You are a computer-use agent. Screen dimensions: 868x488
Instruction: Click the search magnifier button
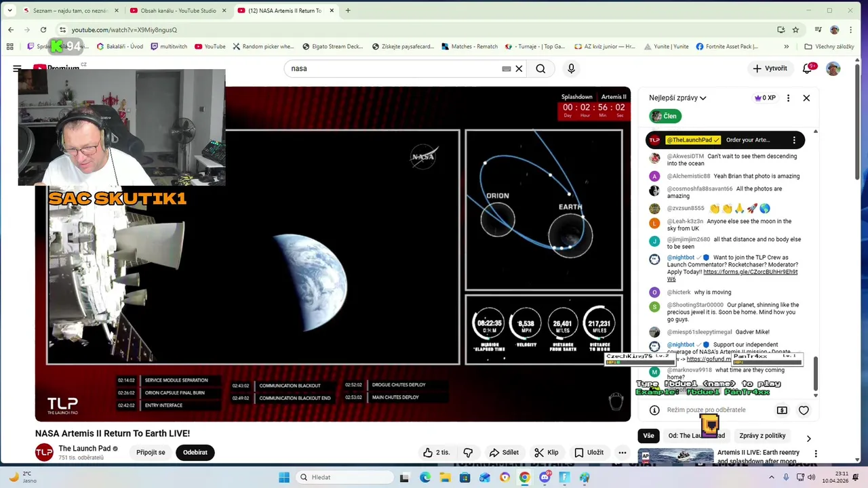540,68
